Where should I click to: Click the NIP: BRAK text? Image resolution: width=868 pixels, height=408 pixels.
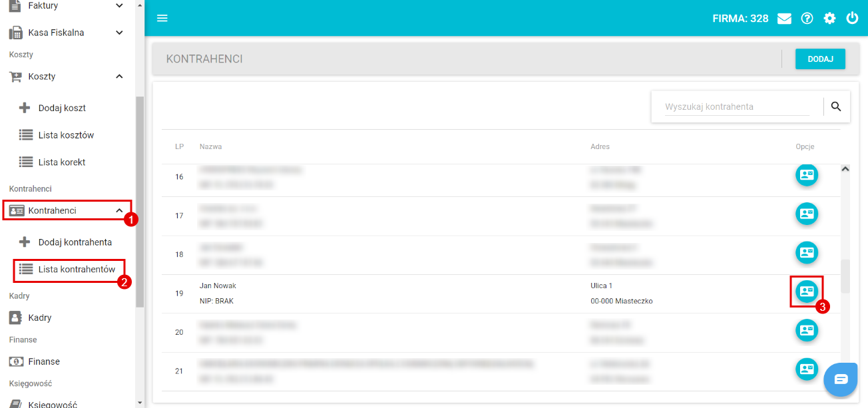(216, 301)
